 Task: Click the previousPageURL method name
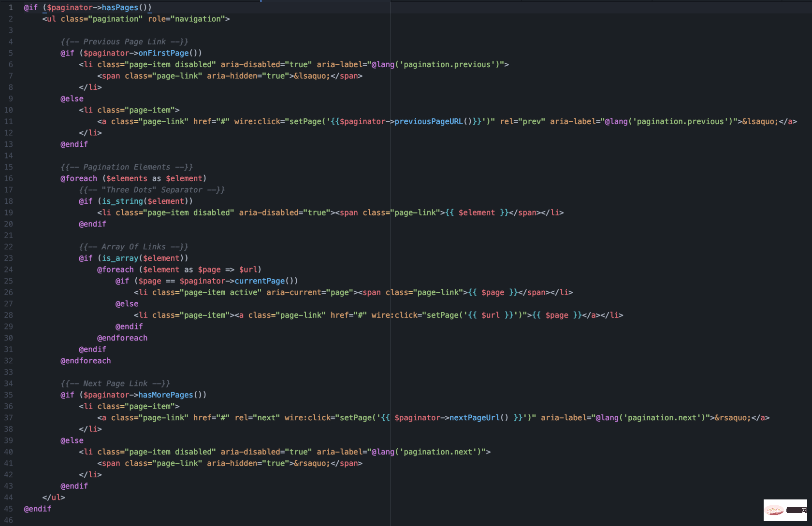click(428, 122)
